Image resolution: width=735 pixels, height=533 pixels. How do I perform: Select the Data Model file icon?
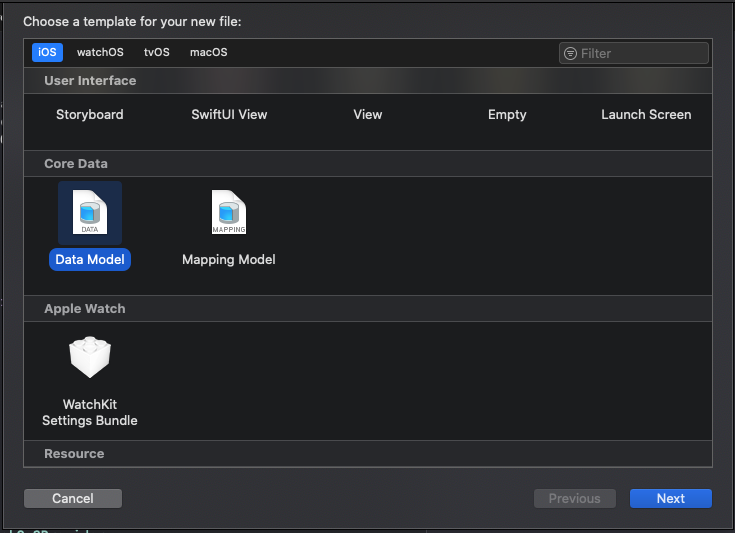pyautogui.click(x=90, y=212)
